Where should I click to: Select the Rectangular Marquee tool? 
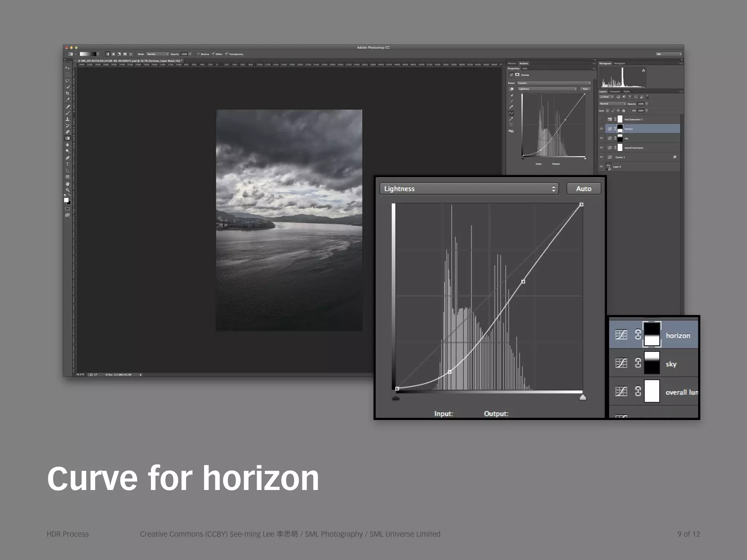[67, 74]
